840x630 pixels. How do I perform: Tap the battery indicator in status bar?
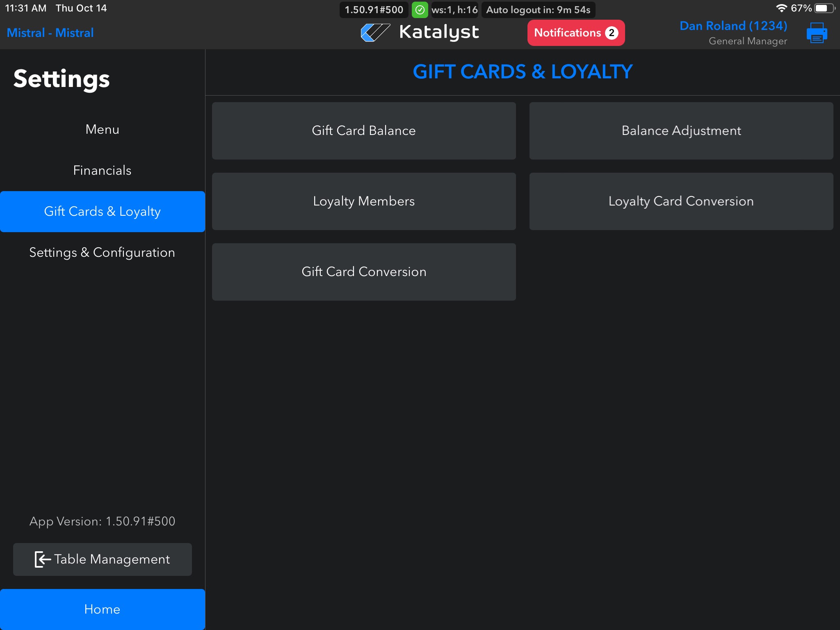coord(824,8)
